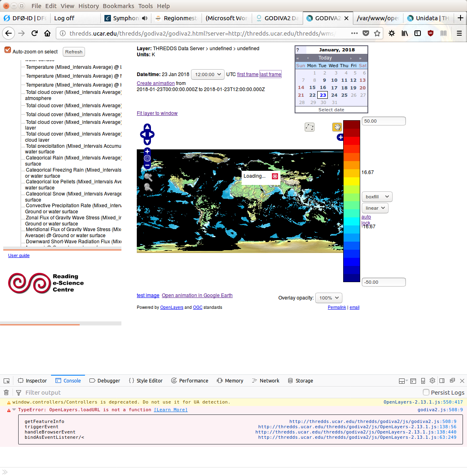Open the 12:00:00 time dropdown
Viewport: 467px width, 476px height.
pyautogui.click(x=208, y=74)
